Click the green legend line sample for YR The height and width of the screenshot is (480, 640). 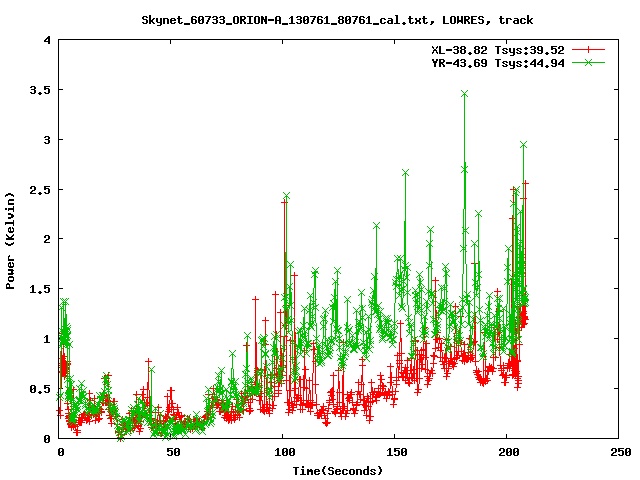pos(588,62)
